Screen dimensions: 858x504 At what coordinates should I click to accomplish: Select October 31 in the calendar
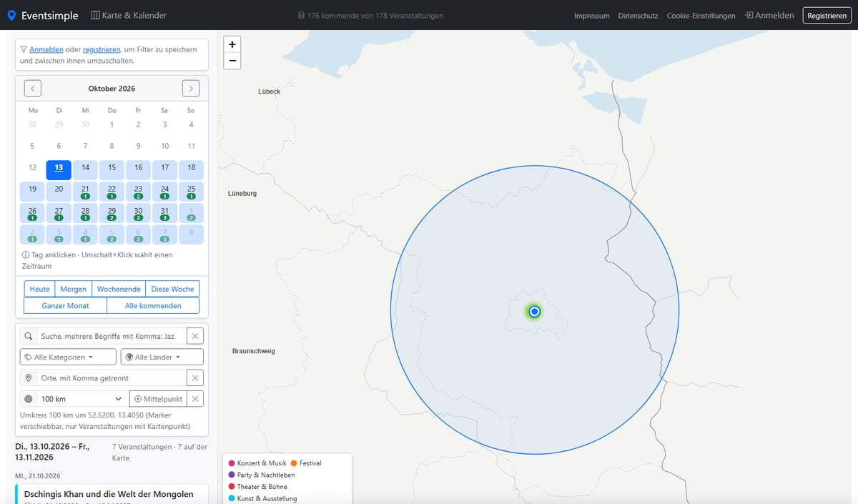tap(164, 213)
